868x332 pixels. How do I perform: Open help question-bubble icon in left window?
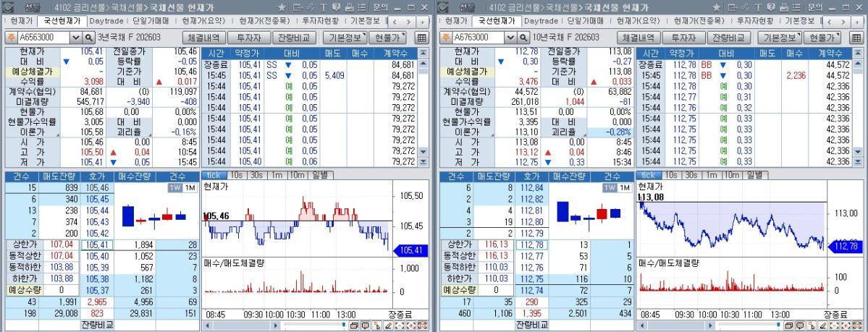(x=336, y=8)
